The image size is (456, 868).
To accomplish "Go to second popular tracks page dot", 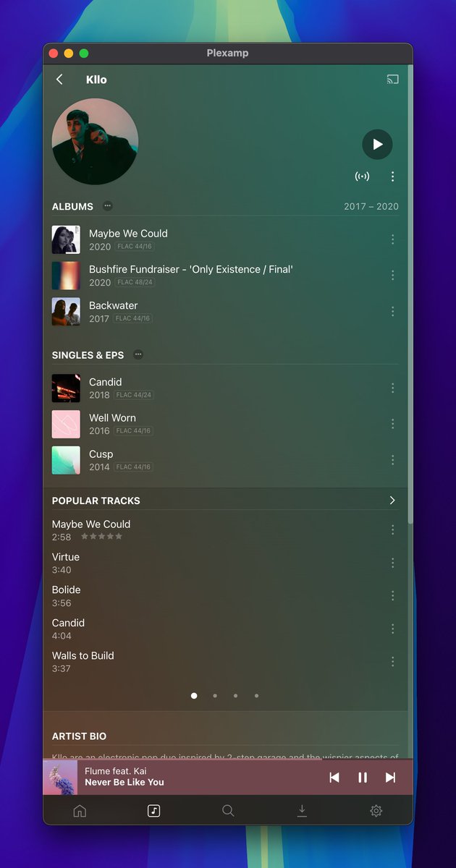I will click(215, 696).
